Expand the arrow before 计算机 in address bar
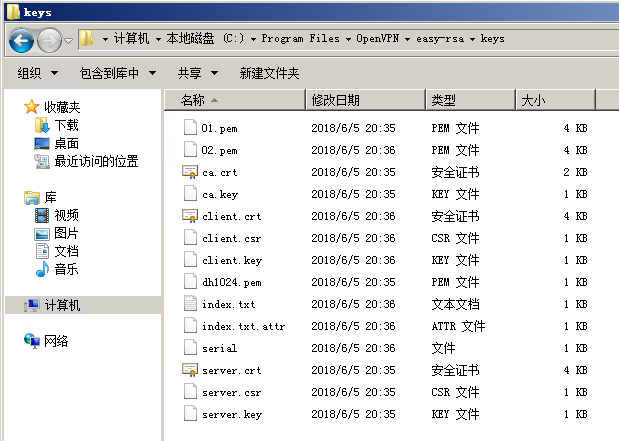Screen dimensions: 619x441 point(105,39)
